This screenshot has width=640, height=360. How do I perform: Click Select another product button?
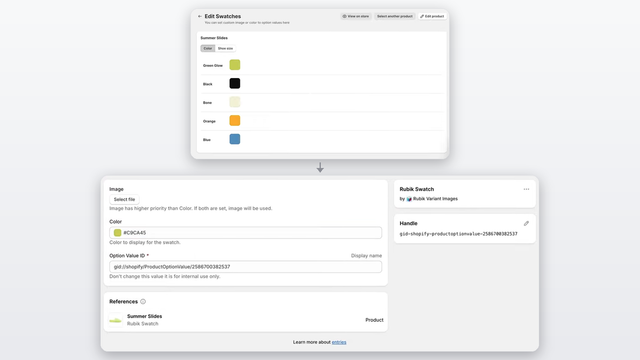click(395, 16)
